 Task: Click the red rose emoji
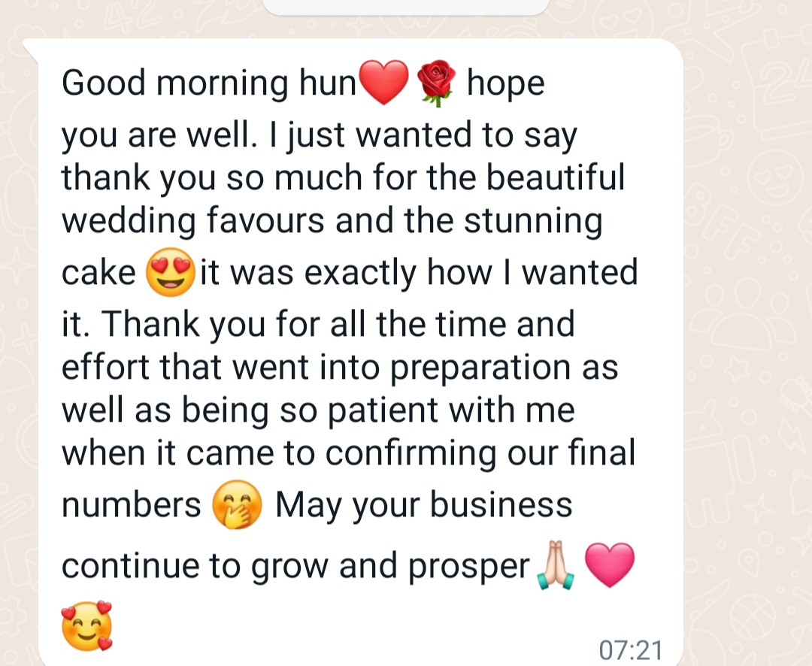437,83
